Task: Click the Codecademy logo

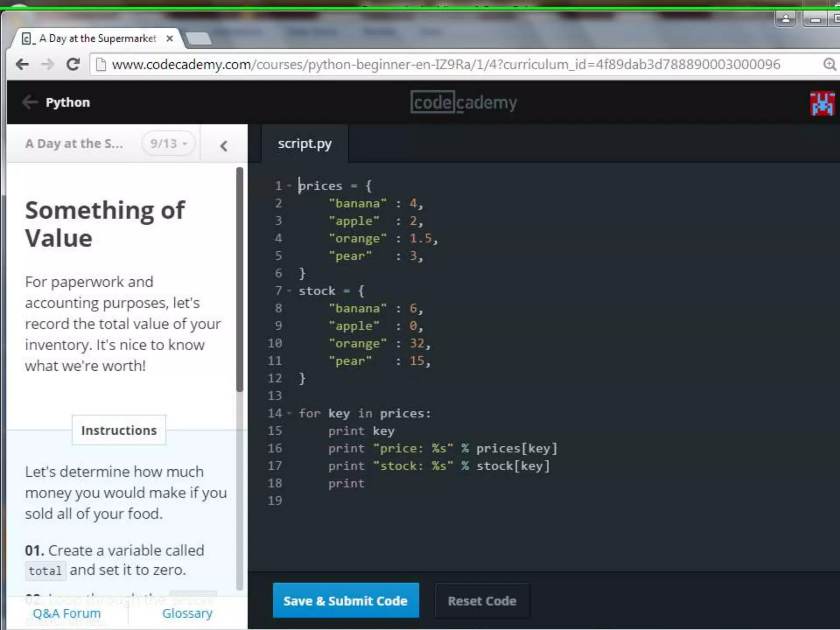Action: [463, 103]
